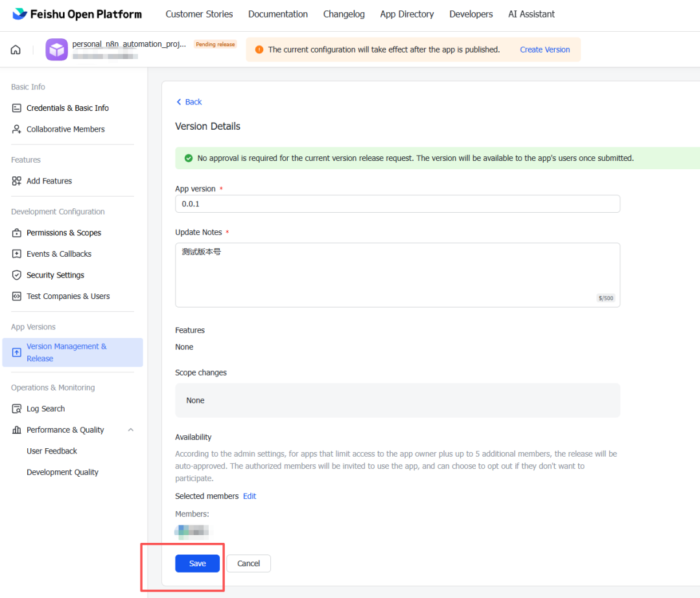Open the AI Assistant page
This screenshot has height=598, width=700.
coord(531,14)
